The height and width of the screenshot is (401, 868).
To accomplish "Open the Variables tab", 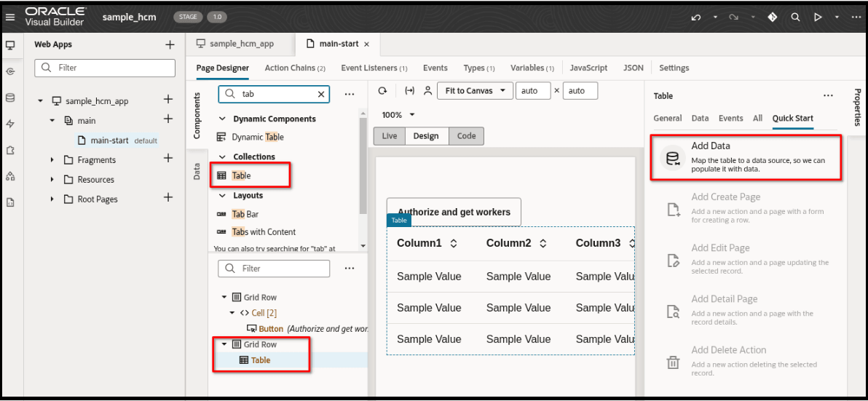I will [532, 68].
